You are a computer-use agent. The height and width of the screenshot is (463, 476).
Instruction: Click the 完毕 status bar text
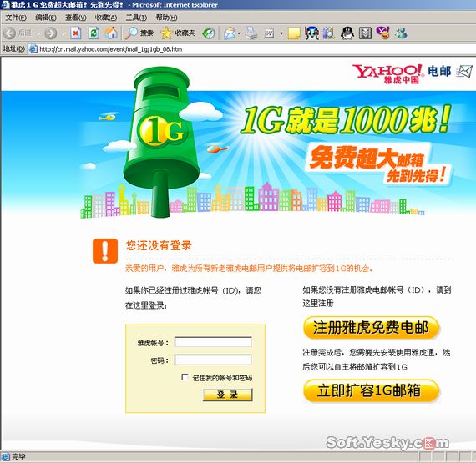tap(18, 456)
